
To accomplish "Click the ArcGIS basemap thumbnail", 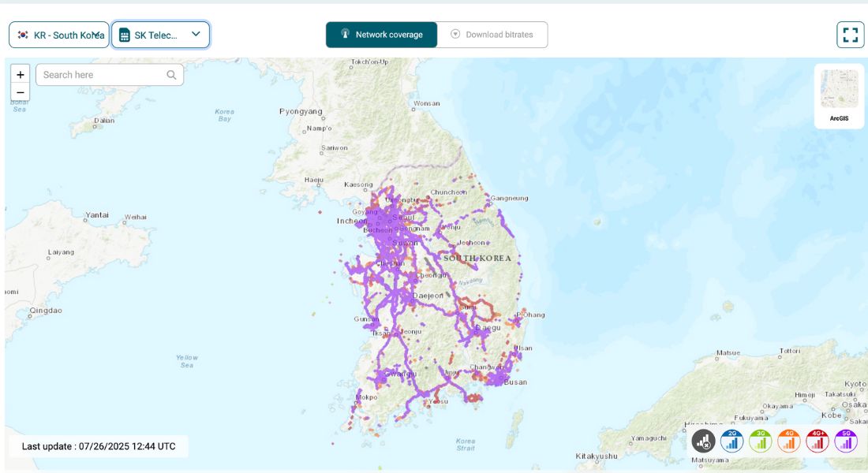I will tap(838, 89).
